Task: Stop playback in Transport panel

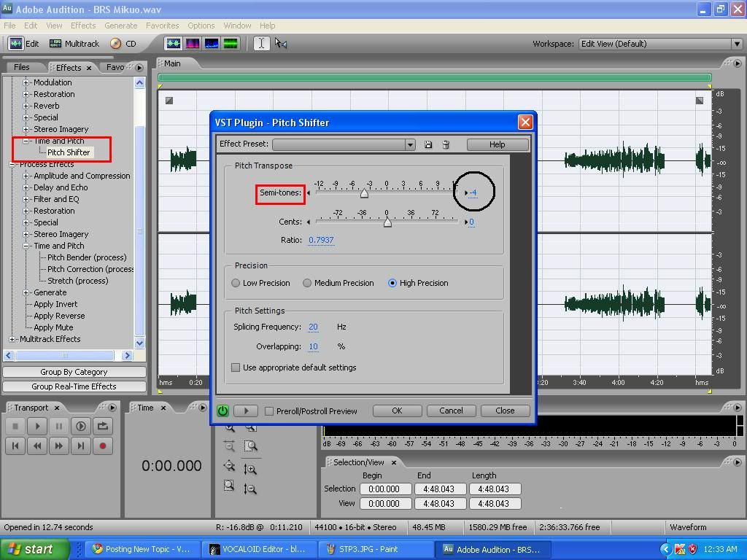Action: pos(15,426)
